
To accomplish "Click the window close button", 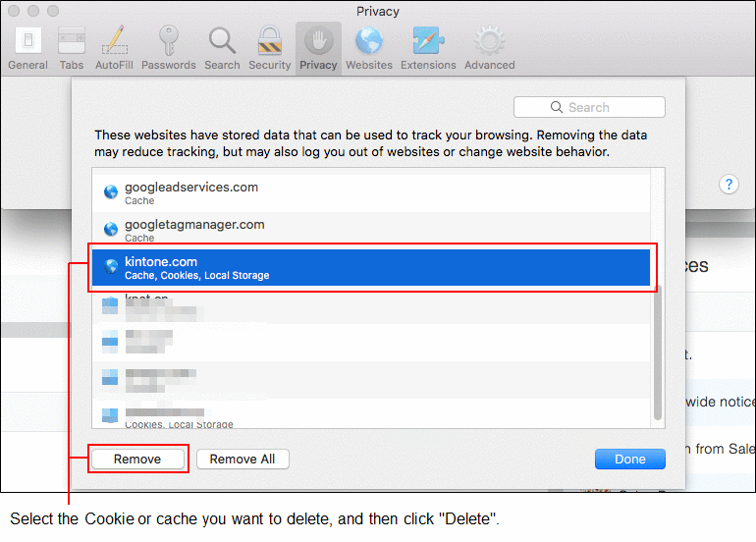I will click(x=14, y=11).
